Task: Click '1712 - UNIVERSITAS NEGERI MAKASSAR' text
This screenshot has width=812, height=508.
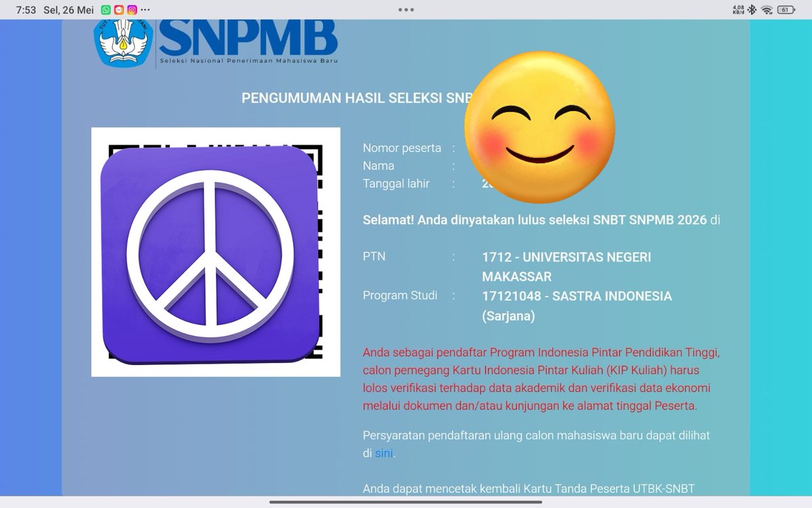Action: (566, 267)
